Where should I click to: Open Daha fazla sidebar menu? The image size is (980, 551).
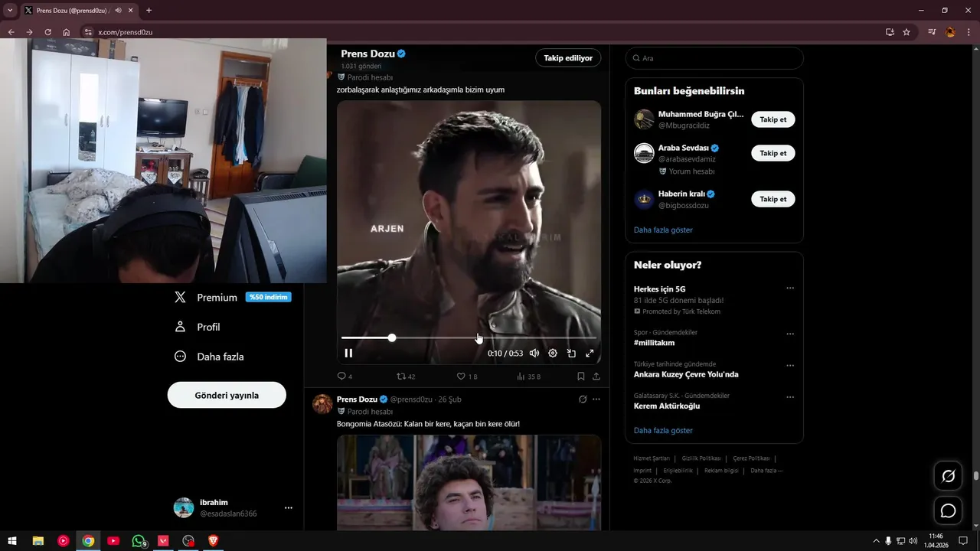(209, 357)
